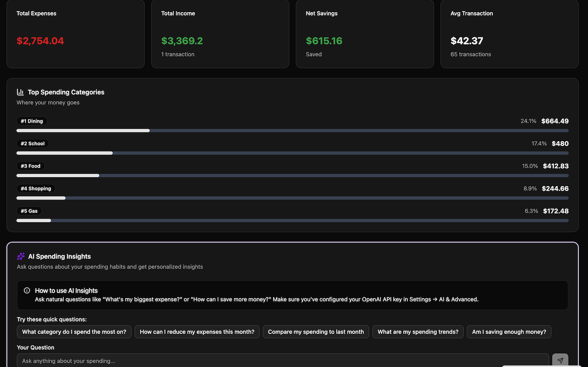The width and height of the screenshot is (588, 367).
Task: Select the #5 Gas category badge
Action: 29,211
